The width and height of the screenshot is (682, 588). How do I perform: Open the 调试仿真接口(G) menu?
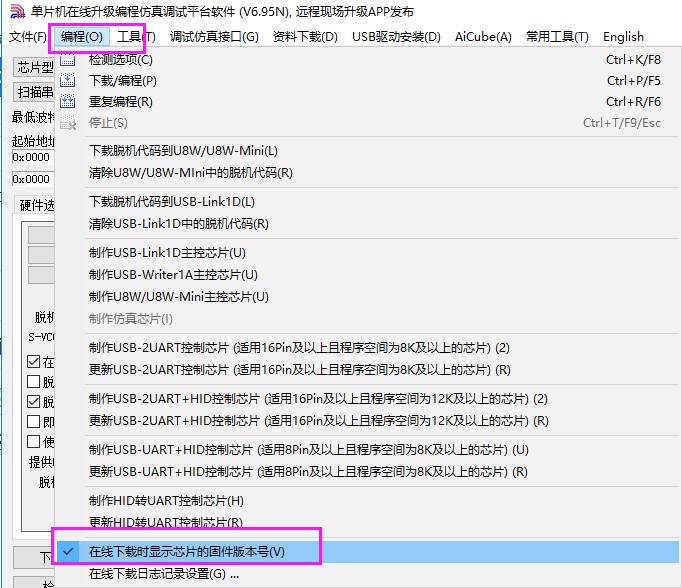[x=214, y=37]
